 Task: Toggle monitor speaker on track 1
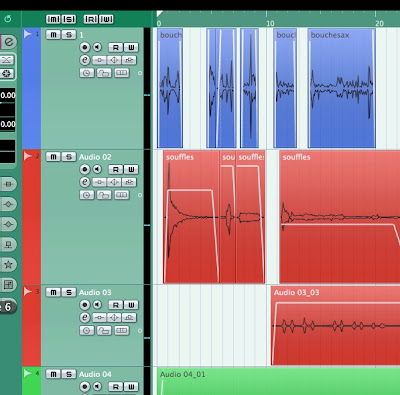pos(97,47)
